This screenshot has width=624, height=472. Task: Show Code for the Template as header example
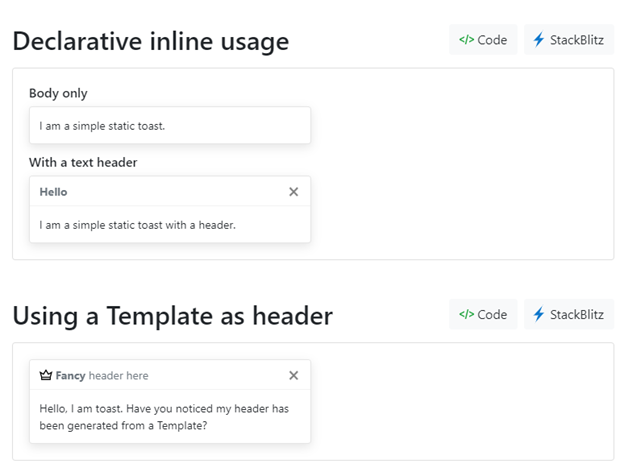click(483, 314)
